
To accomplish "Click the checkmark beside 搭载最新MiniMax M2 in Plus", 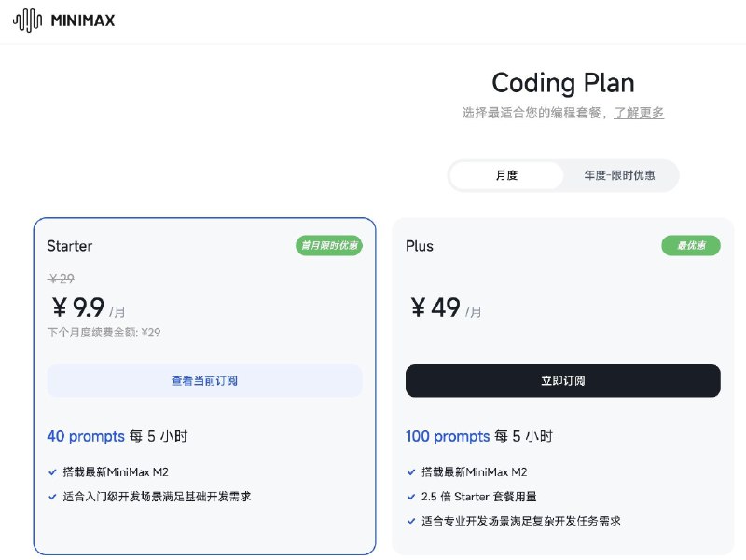I will (x=411, y=471).
